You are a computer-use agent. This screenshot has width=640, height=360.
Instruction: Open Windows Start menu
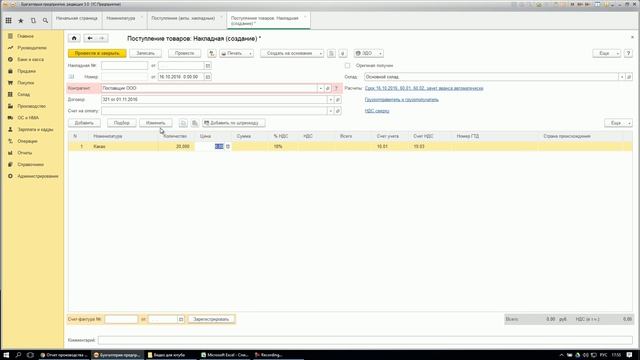point(6,355)
